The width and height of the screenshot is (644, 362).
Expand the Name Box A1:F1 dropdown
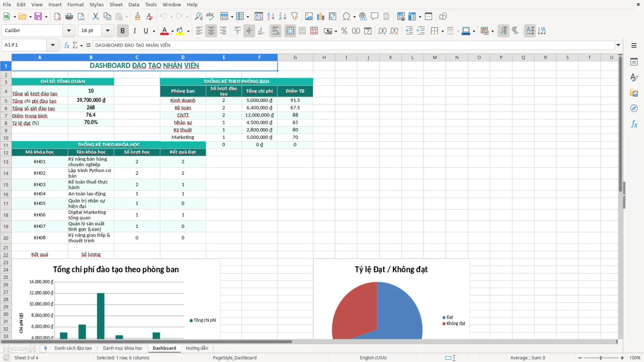coord(53,45)
